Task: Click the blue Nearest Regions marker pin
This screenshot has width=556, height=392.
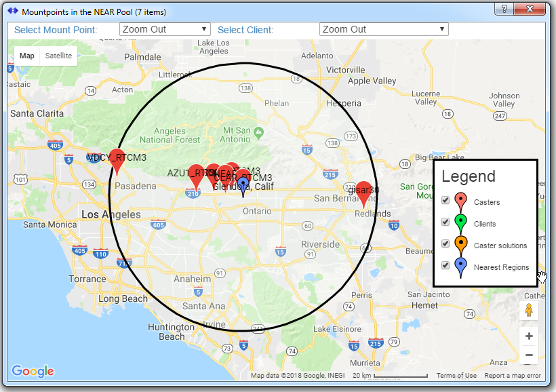Action: tap(243, 185)
